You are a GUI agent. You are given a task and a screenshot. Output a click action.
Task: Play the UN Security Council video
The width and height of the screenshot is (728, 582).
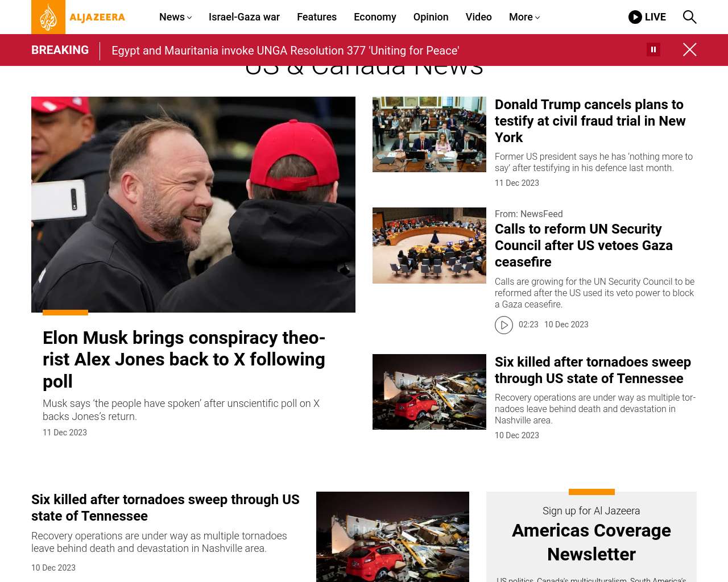click(504, 325)
